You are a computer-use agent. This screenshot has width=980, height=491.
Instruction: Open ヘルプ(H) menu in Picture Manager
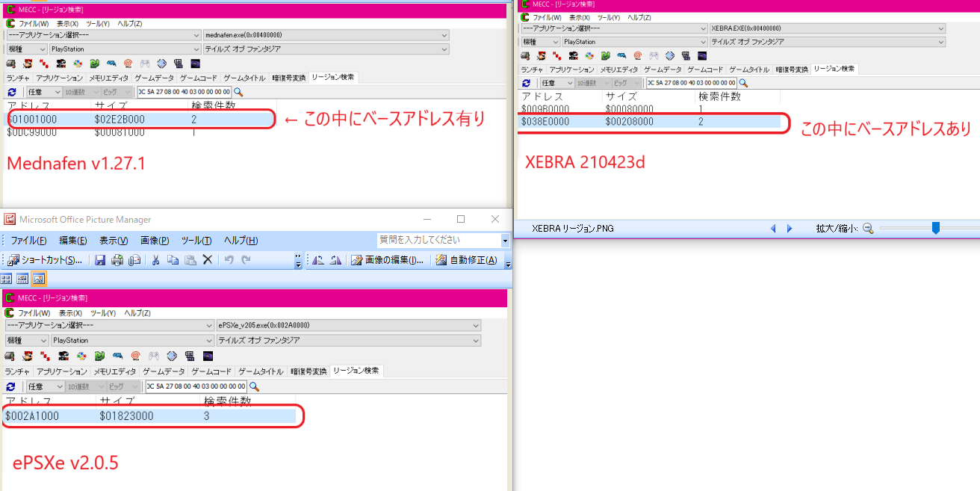(x=241, y=241)
